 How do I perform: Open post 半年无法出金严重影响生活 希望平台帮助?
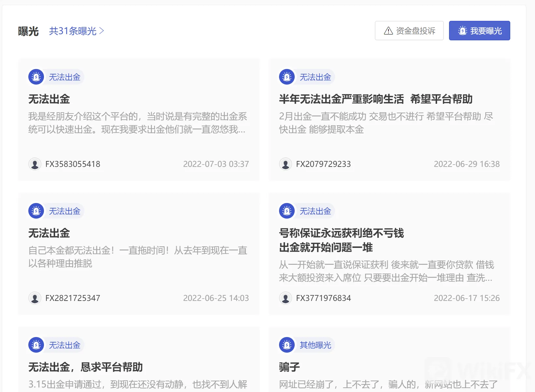tap(376, 99)
